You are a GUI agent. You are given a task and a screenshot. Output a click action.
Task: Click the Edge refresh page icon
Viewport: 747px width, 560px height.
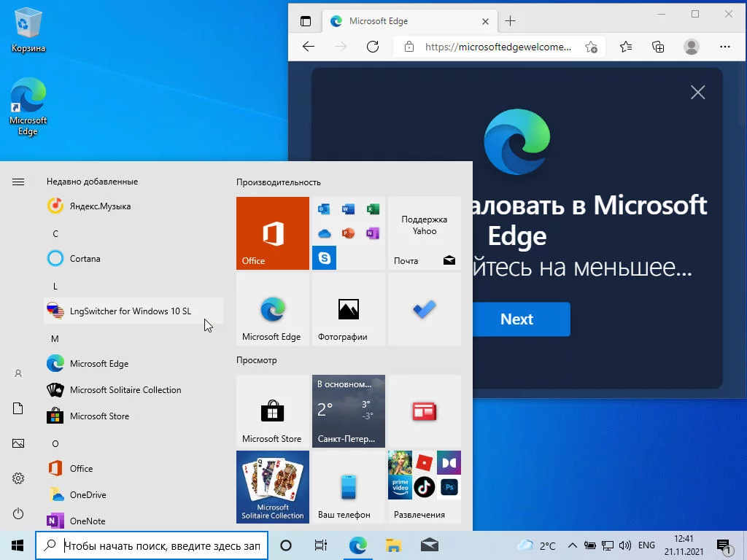pos(373,47)
